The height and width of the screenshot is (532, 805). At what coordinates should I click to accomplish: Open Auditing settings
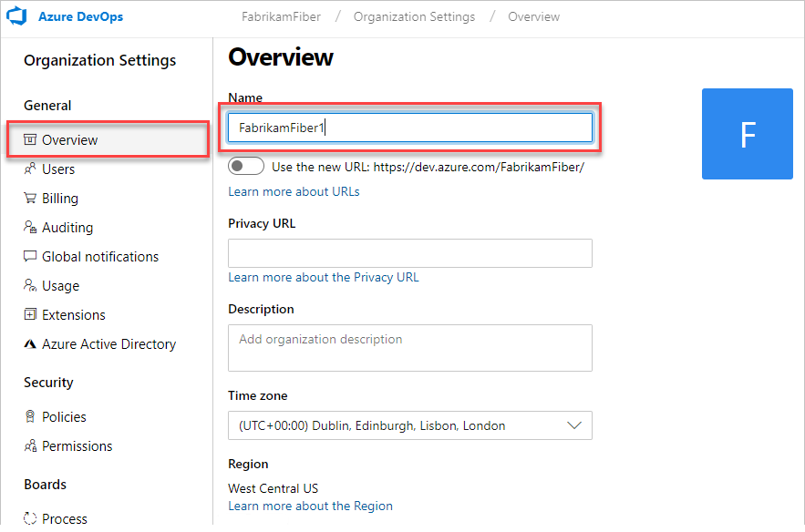tap(67, 227)
